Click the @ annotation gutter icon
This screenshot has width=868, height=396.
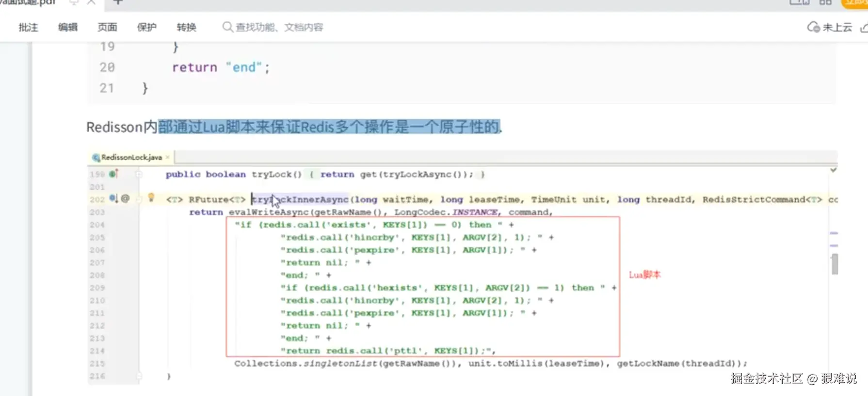point(125,198)
